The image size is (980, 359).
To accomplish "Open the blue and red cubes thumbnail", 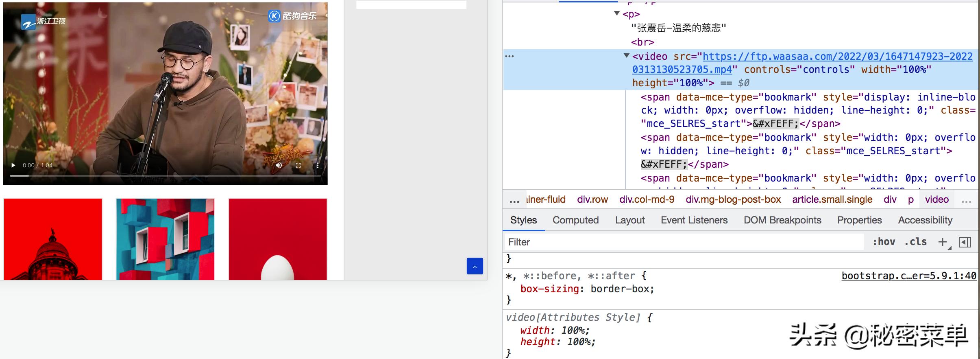I will click(x=165, y=239).
